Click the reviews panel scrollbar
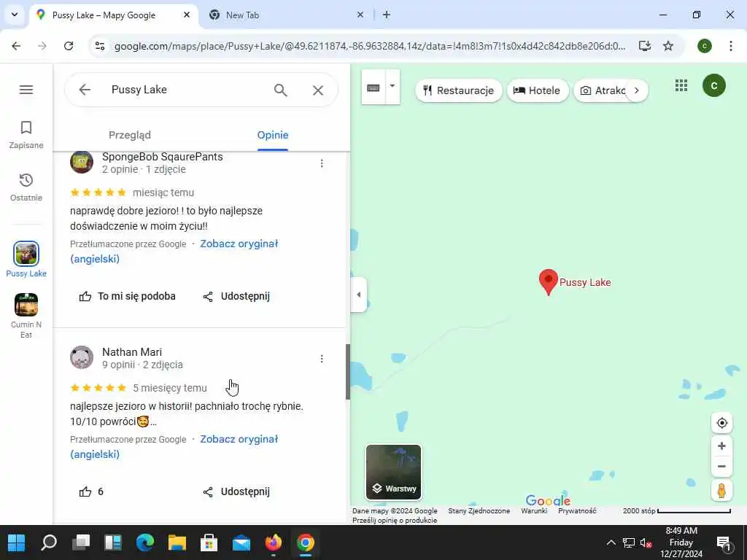Screen dimensions: 747x560 (x=348, y=371)
